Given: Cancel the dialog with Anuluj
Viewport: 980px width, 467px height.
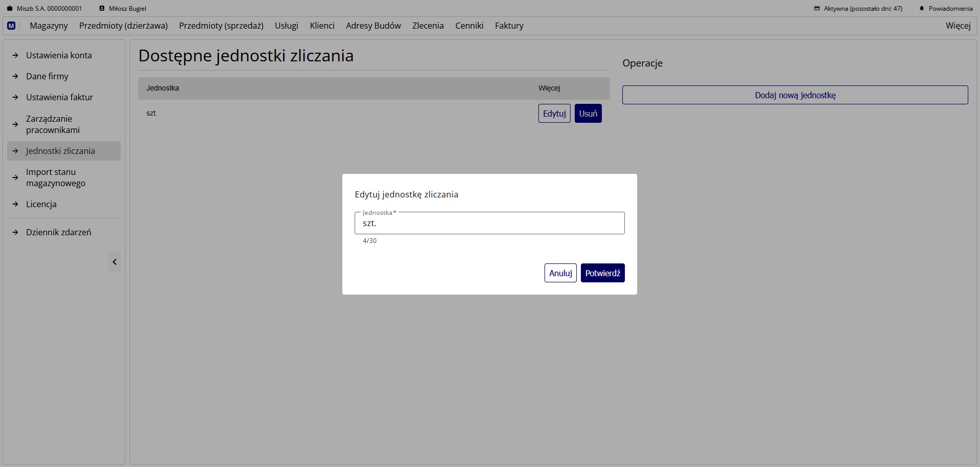Looking at the screenshot, I should pos(560,273).
